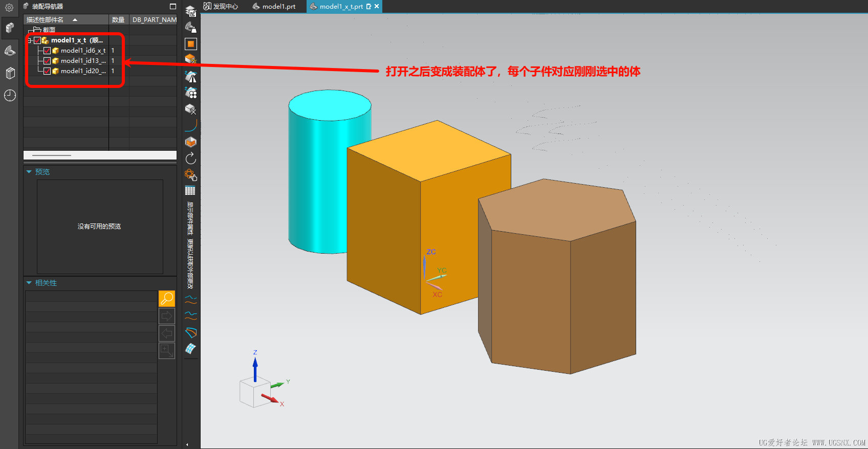Collapse the model1_x_t tree node
Viewport: 868px width, 449px height.
click(30, 40)
